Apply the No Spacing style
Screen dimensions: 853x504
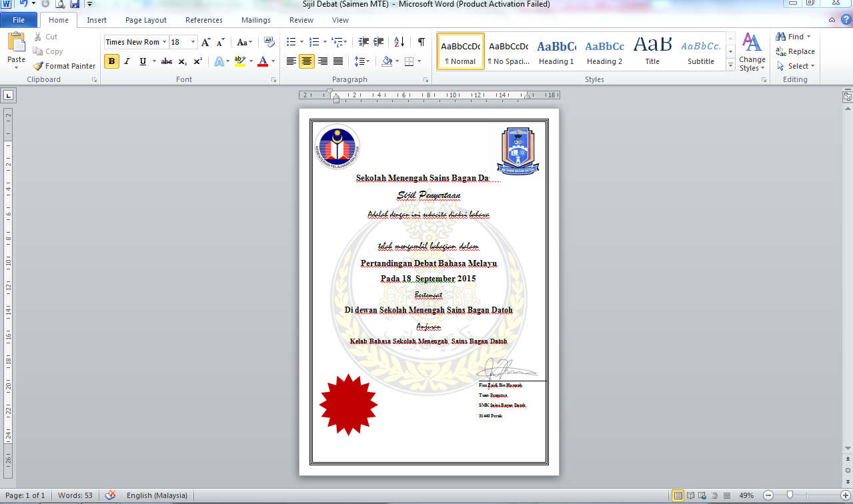[508, 51]
